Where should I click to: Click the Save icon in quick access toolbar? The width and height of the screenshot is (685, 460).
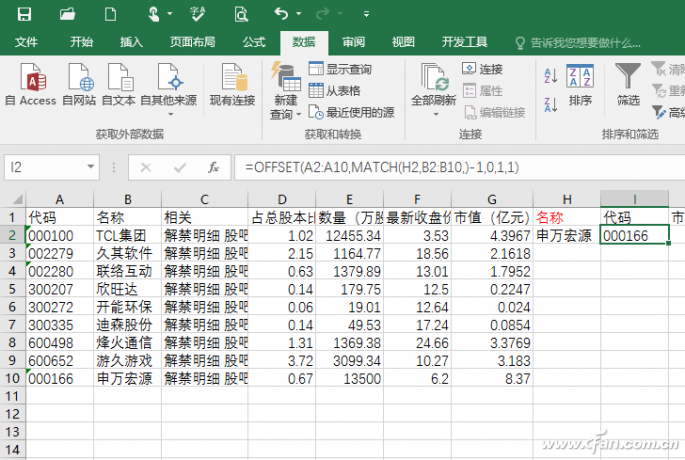24,14
